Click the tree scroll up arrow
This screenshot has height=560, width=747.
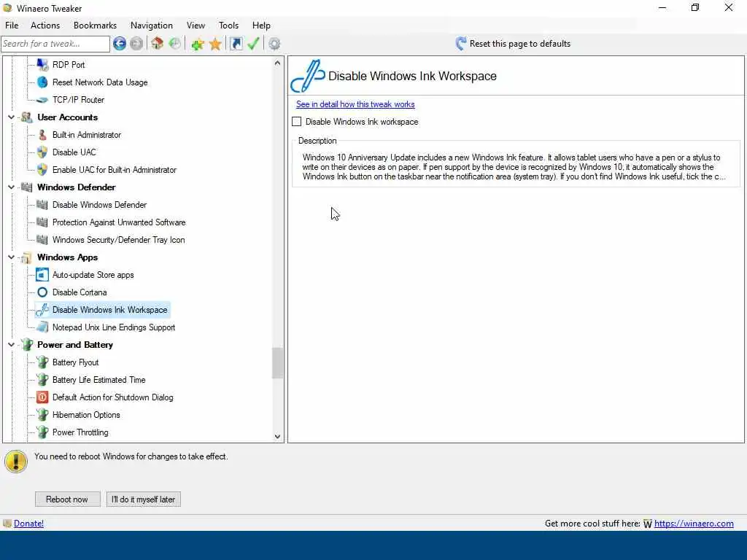click(277, 63)
